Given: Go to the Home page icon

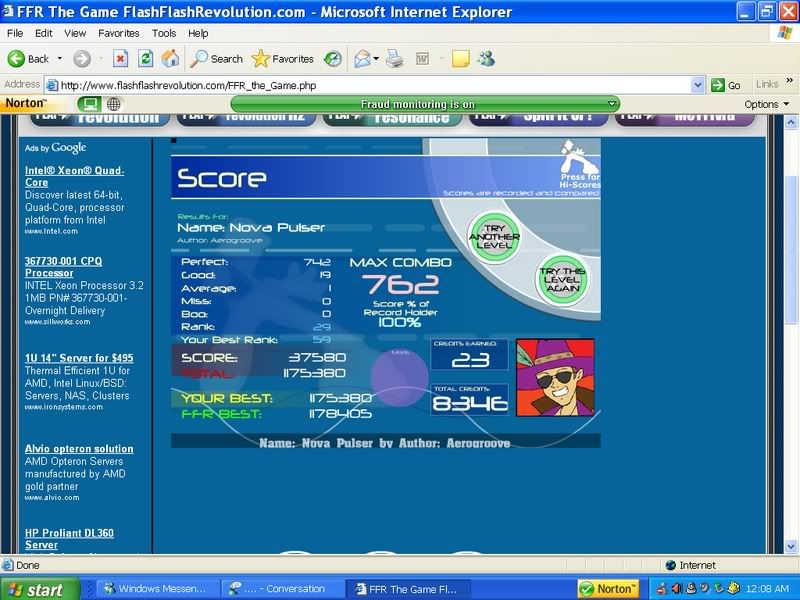Looking at the screenshot, I should click(x=171, y=59).
